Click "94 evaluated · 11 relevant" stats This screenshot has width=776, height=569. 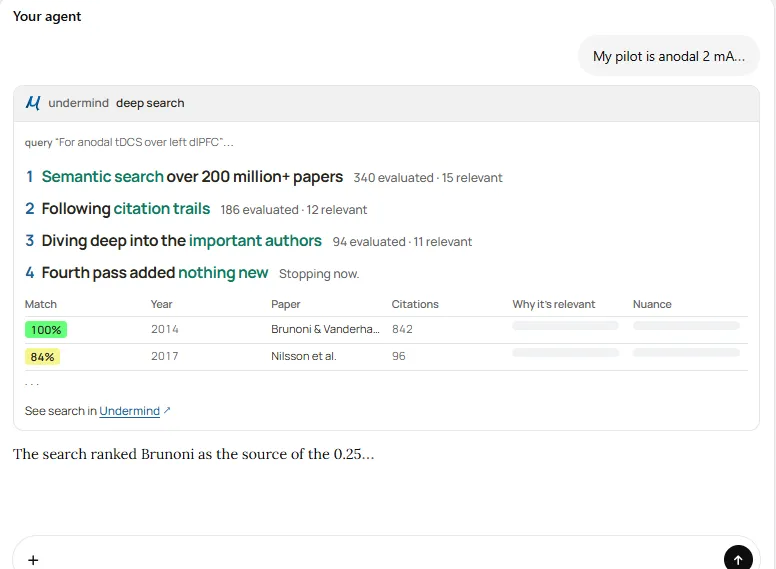tap(402, 241)
